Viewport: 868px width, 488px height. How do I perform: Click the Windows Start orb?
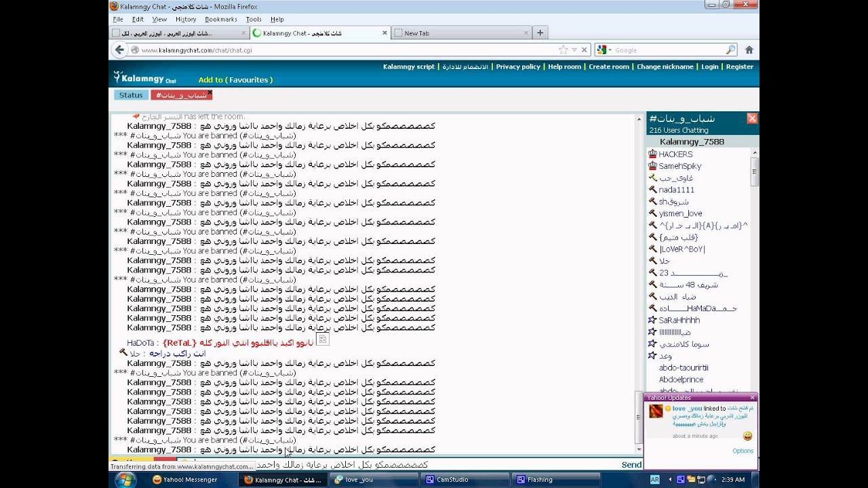(125, 479)
